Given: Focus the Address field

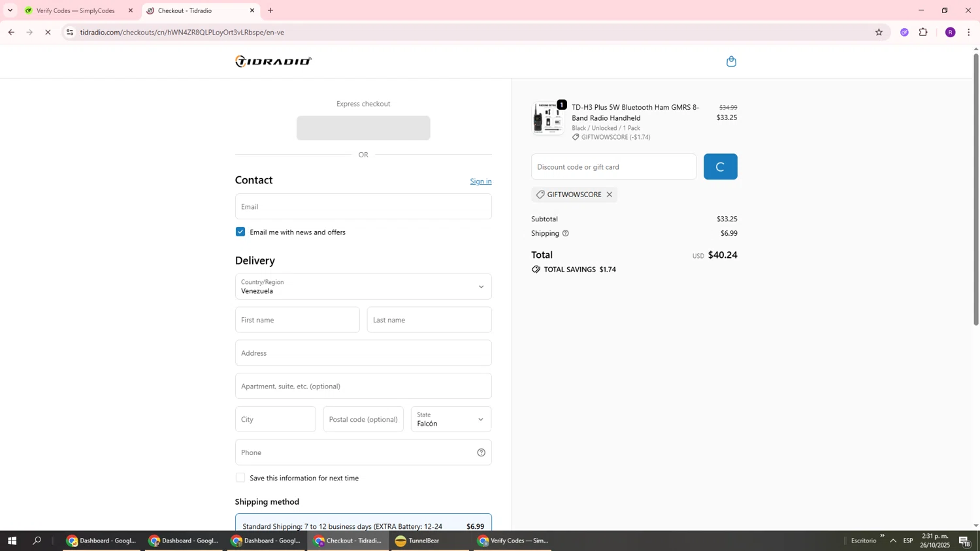Looking at the screenshot, I should (363, 353).
